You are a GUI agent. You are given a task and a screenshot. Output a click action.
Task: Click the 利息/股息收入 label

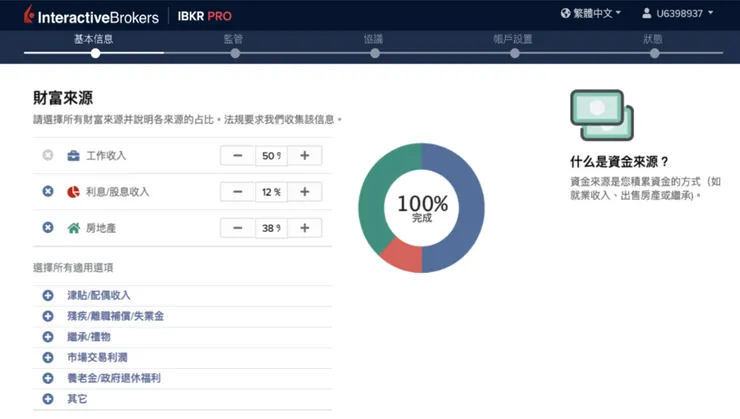[x=117, y=192]
